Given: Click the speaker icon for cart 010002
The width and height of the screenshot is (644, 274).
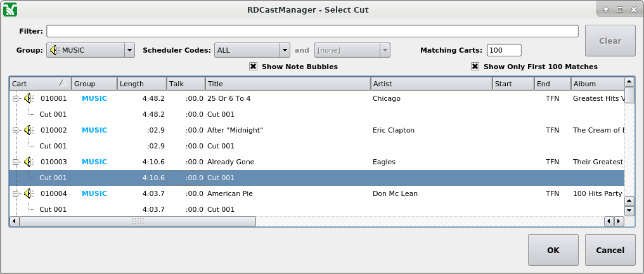Looking at the screenshot, I should click(29, 130).
